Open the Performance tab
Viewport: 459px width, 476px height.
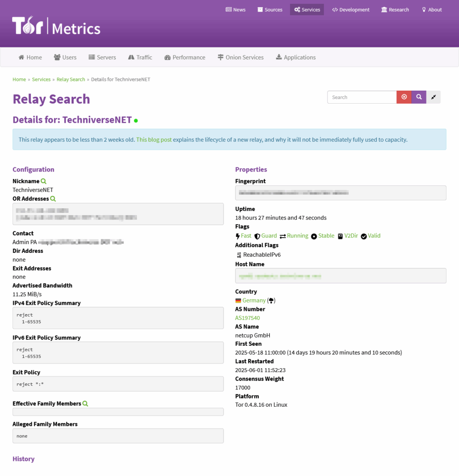185,57
